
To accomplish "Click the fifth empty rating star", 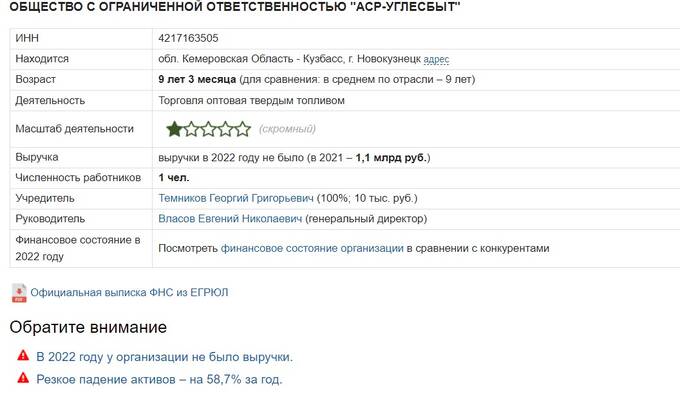I will [243, 129].
